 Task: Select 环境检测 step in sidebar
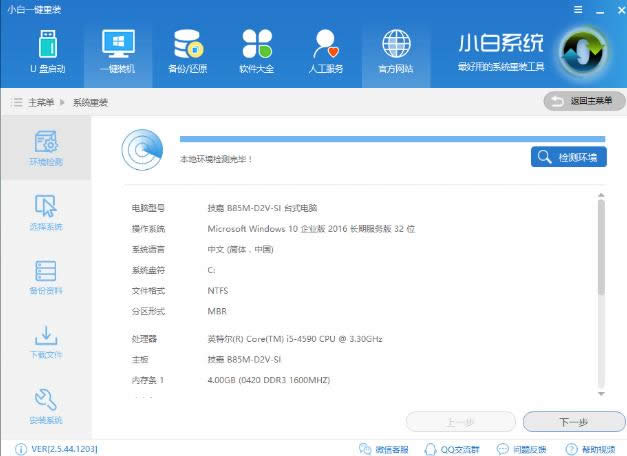coord(45,148)
